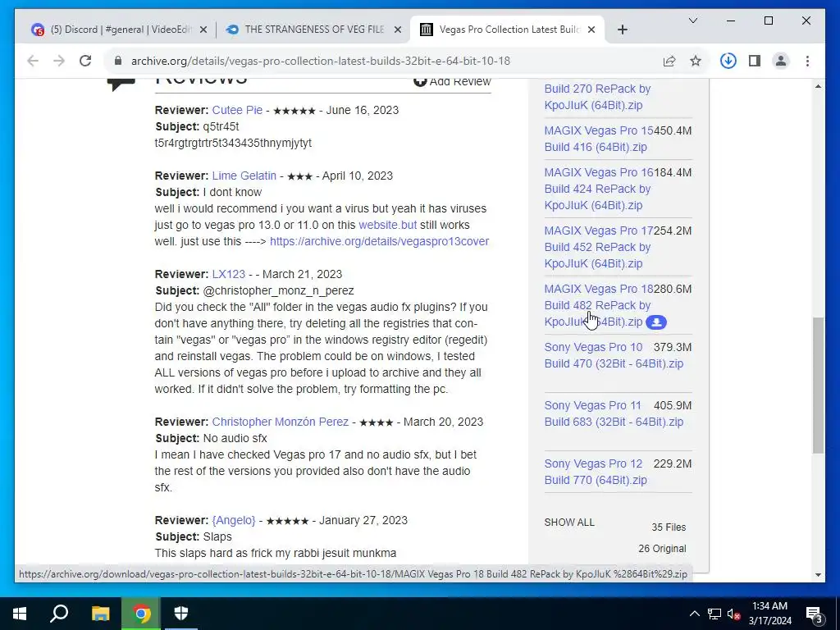Download MAGIX Vegas Pro 18 Build 482 zip
This screenshot has height=630, width=840.
(598, 305)
